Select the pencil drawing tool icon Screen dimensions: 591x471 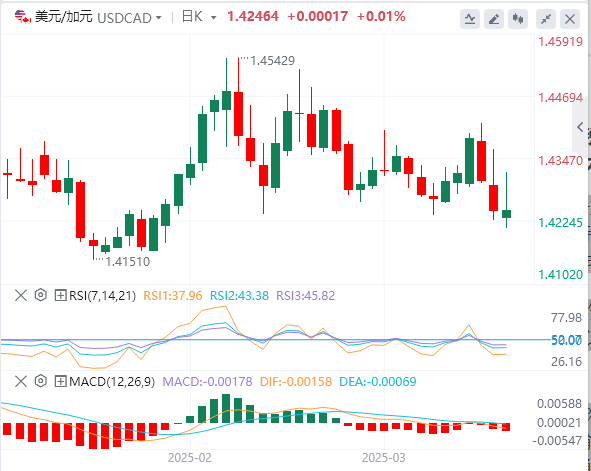[x=494, y=18]
